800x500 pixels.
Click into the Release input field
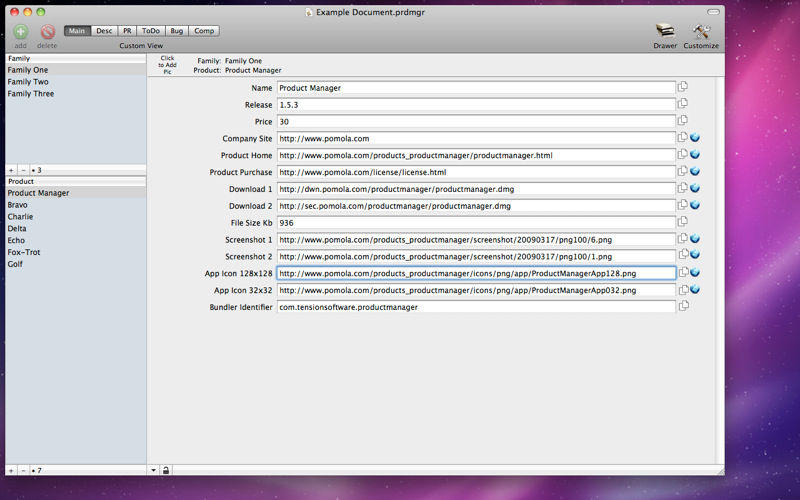coord(477,105)
